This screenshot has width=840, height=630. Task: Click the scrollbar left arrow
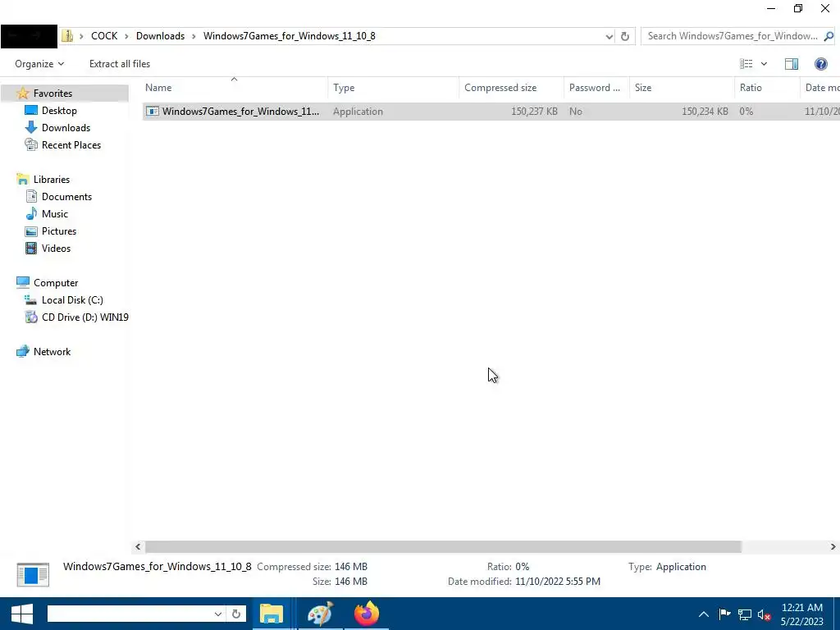coord(138,546)
